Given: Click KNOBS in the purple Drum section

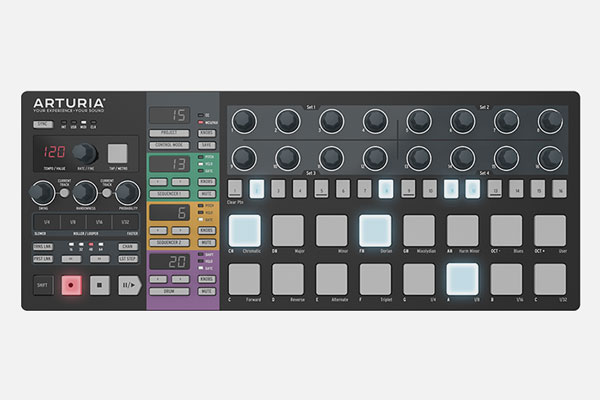Looking at the screenshot, I should pyautogui.click(x=207, y=279).
